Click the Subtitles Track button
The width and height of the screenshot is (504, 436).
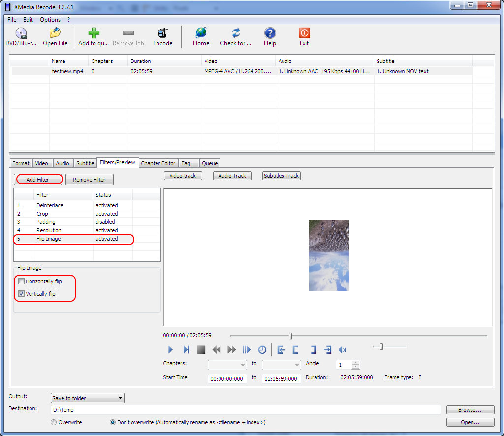click(x=281, y=176)
